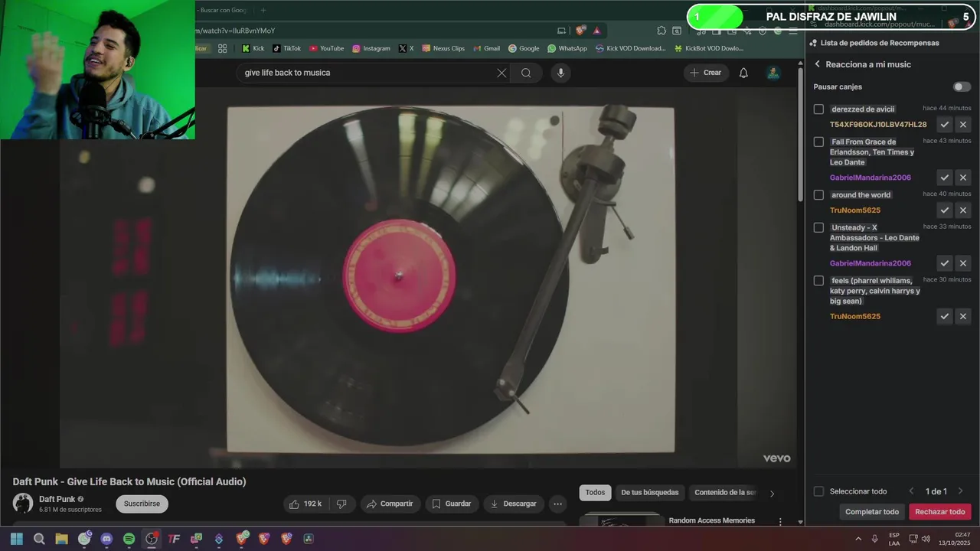Check the 'around the world' checkbox
The image size is (980, 551).
(818, 195)
